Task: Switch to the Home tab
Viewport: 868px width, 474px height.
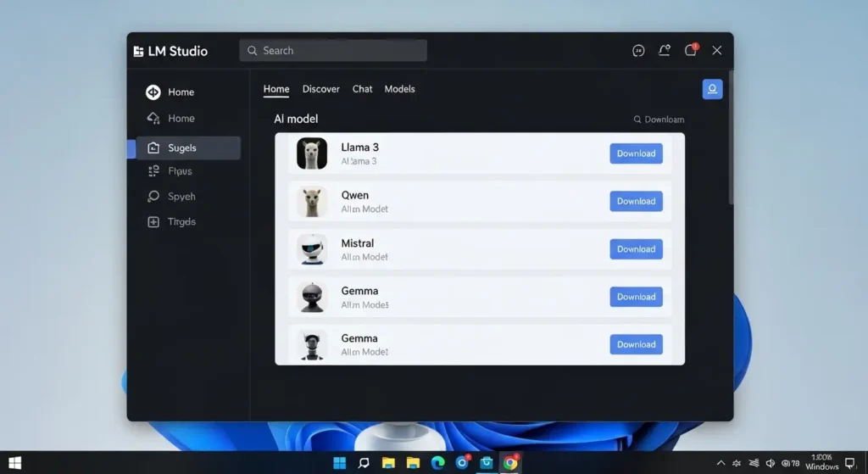Action: (x=276, y=89)
